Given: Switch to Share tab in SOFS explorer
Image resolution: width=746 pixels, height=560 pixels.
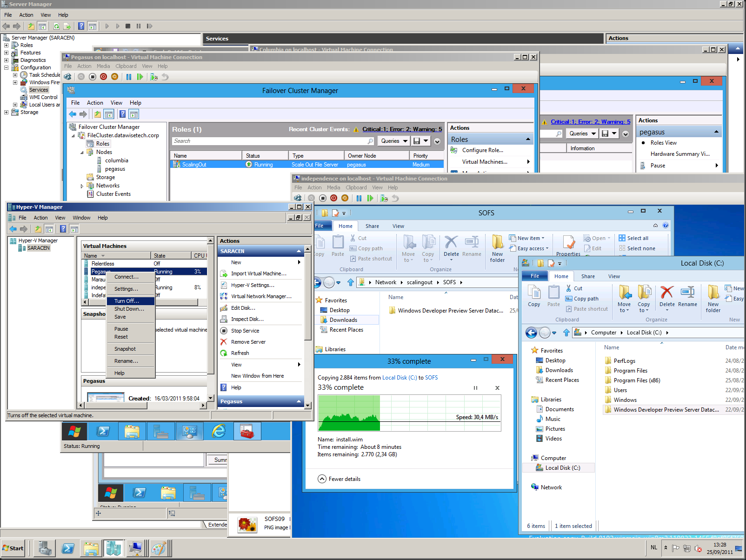Looking at the screenshot, I should point(372,226).
